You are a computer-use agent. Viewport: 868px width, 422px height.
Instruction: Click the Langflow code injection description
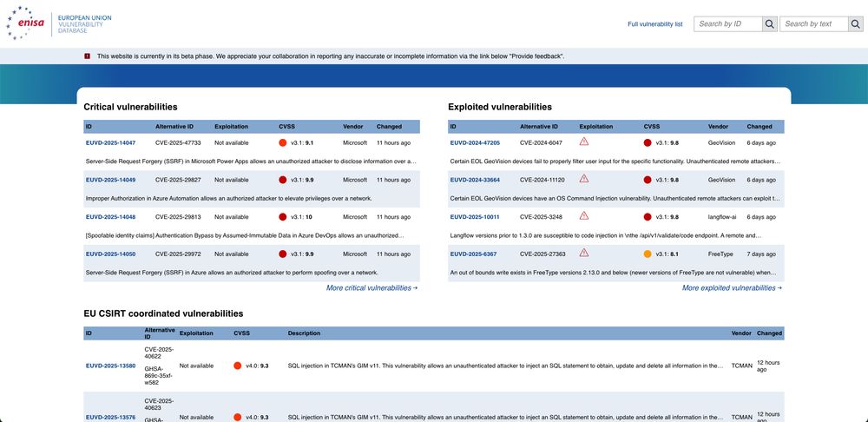coord(606,236)
